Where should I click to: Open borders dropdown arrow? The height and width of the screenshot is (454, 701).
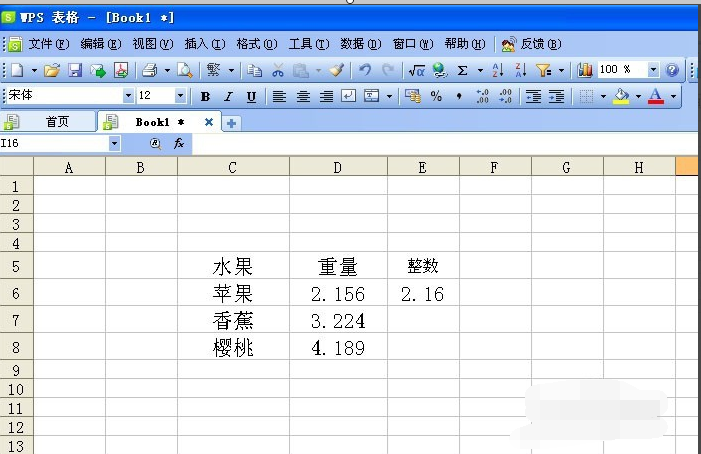click(x=603, y=96)
